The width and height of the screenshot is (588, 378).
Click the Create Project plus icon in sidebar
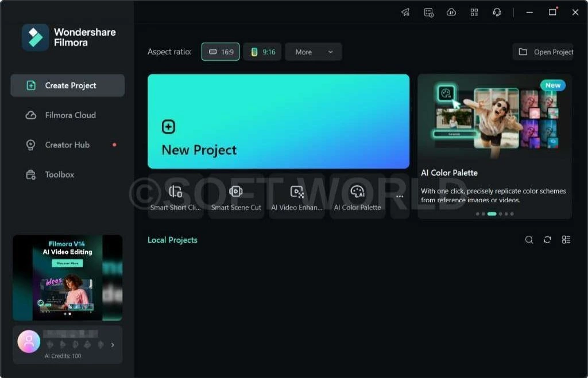point(31,85)
